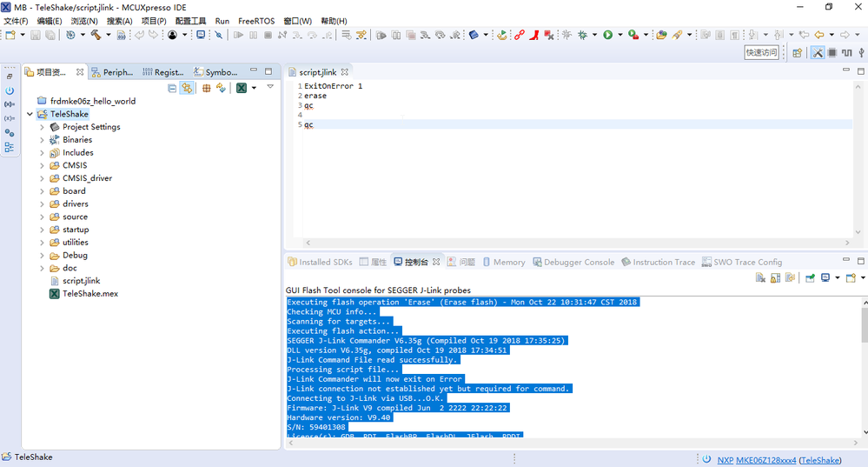Open the 文件(F) menu
868x467 pixels.
coord(16,21)
